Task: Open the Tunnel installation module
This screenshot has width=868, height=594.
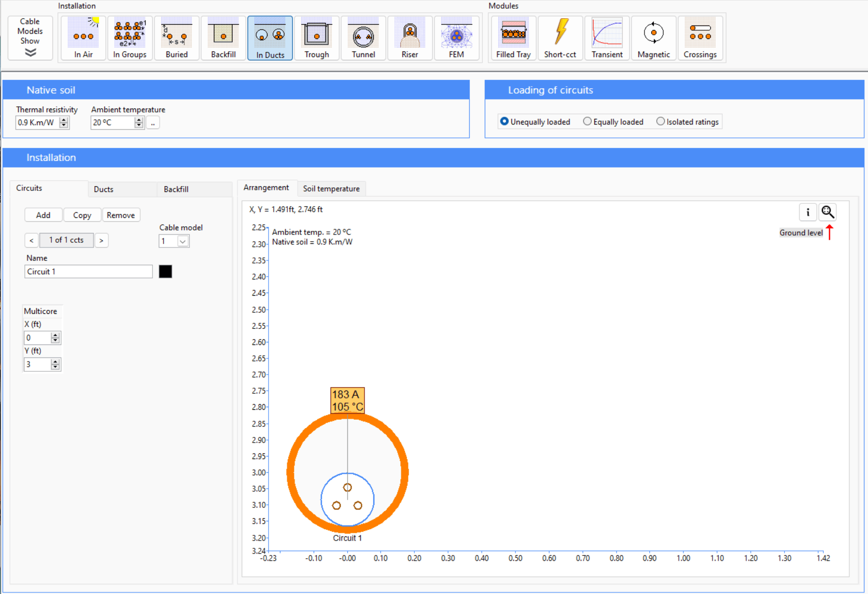Action: [363, 38]
